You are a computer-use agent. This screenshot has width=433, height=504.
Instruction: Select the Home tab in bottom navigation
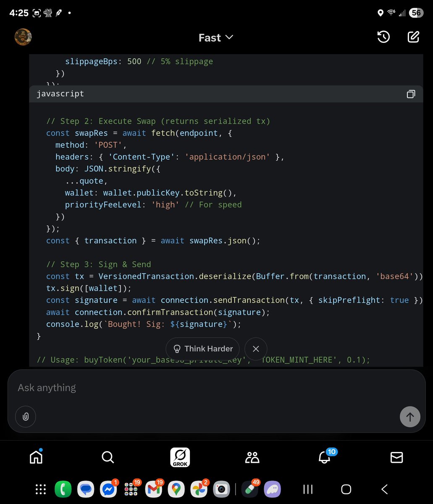(36, 457)
